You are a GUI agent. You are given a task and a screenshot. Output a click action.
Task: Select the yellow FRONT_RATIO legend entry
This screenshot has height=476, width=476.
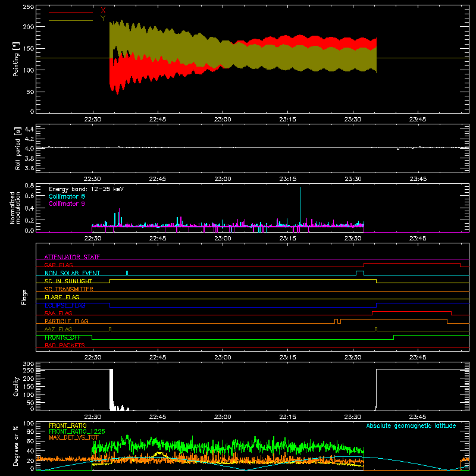point(68,425)
